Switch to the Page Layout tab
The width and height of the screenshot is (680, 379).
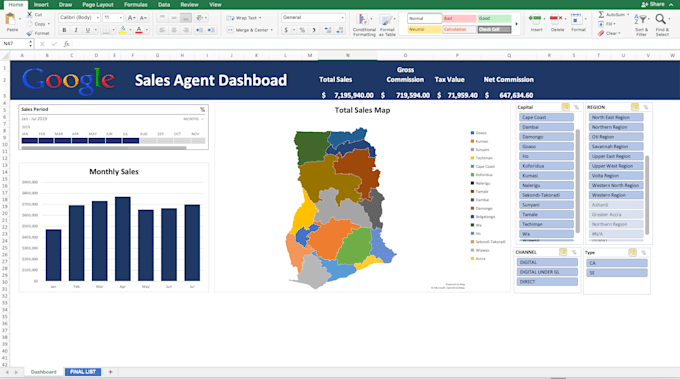pos(98,5)
